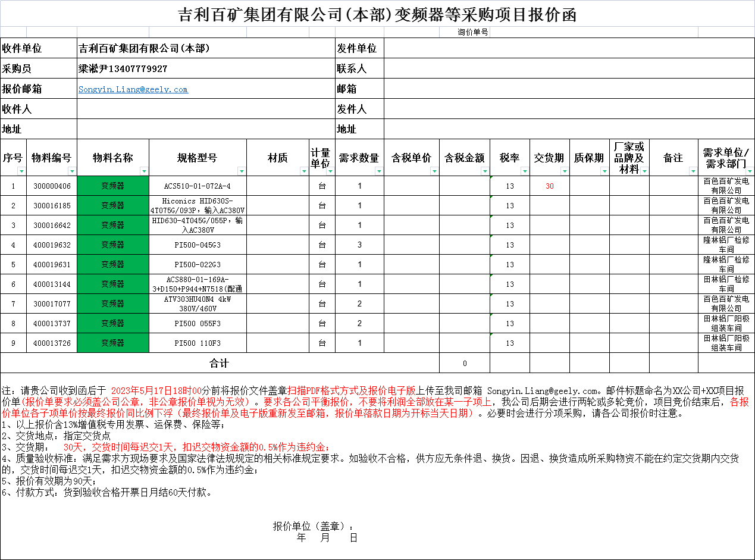Click the 报价邮箱 label cell

39,89
